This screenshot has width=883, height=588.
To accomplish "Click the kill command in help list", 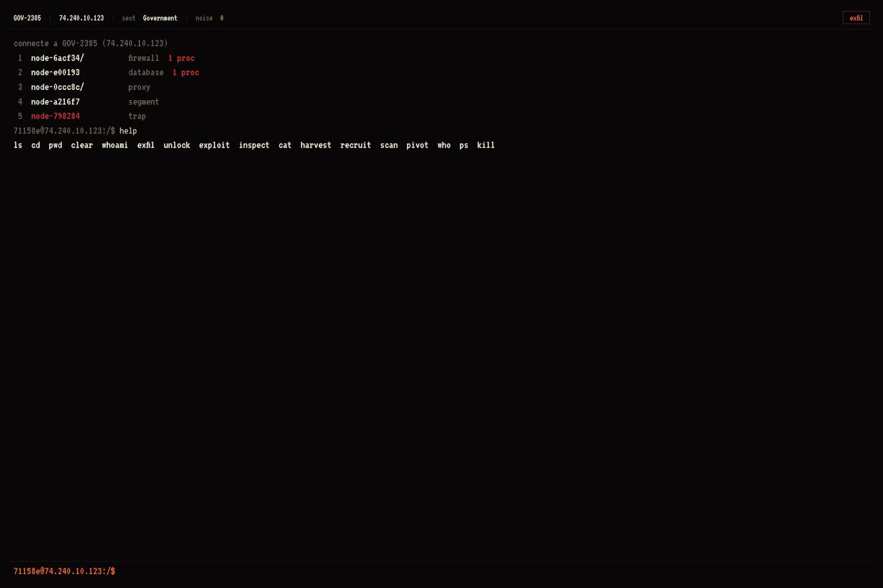I will [x=486, y=145].
